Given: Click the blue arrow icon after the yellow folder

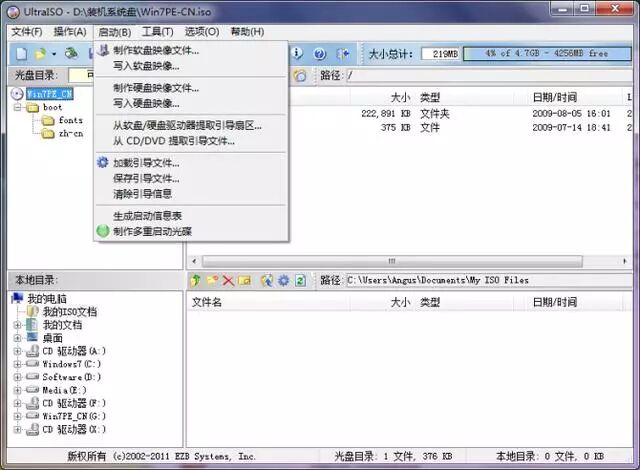Looking at the screenshot, I should 267,280.
